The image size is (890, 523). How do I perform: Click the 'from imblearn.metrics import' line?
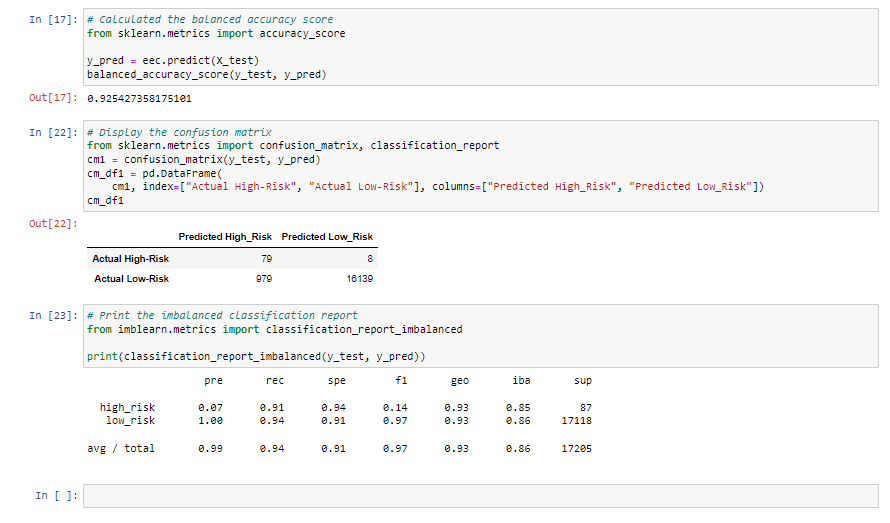[x=275, y=329]
